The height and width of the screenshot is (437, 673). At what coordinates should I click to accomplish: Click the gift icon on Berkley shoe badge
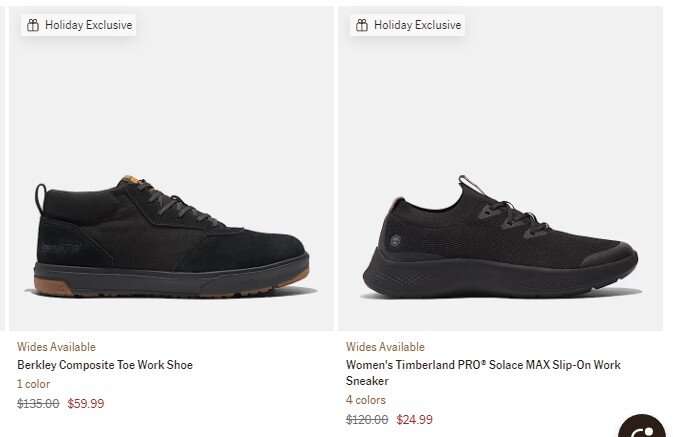point(33,25)
